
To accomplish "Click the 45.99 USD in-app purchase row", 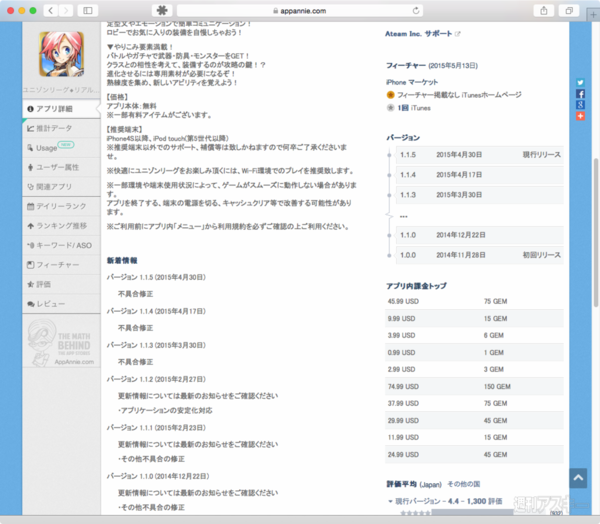I will [474, 301].
